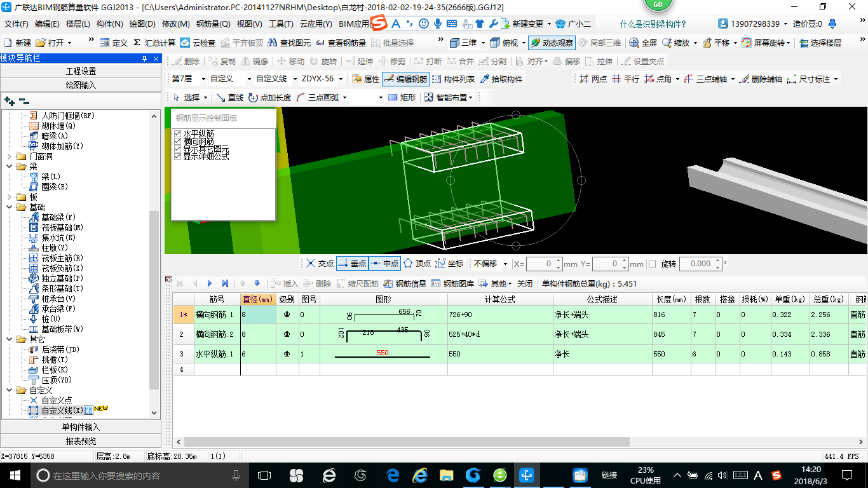The image size is (868, 488).
Task: Run 云检查 (cloud check)
Action: pyautogui.click(x=198, y=43)
